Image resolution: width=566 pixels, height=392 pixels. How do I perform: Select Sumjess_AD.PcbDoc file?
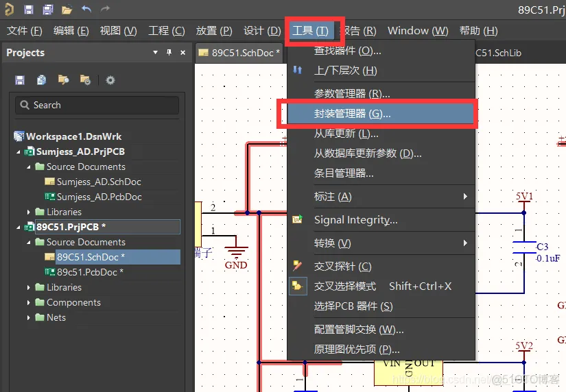(99, 197)
